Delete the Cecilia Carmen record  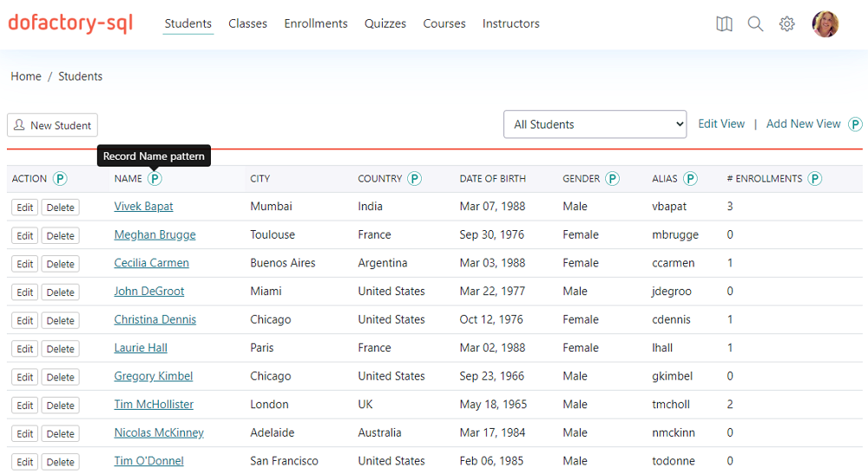coord(60,264)
